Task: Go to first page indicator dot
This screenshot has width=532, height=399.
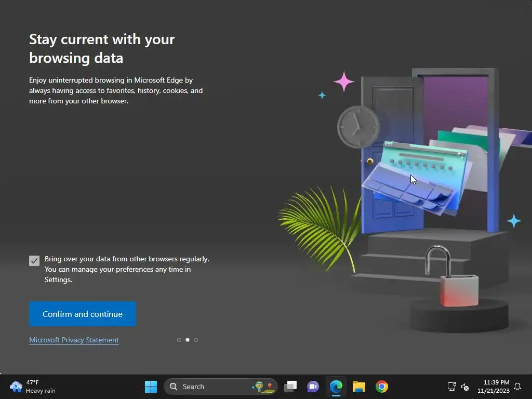Action: tap(179, 340)
